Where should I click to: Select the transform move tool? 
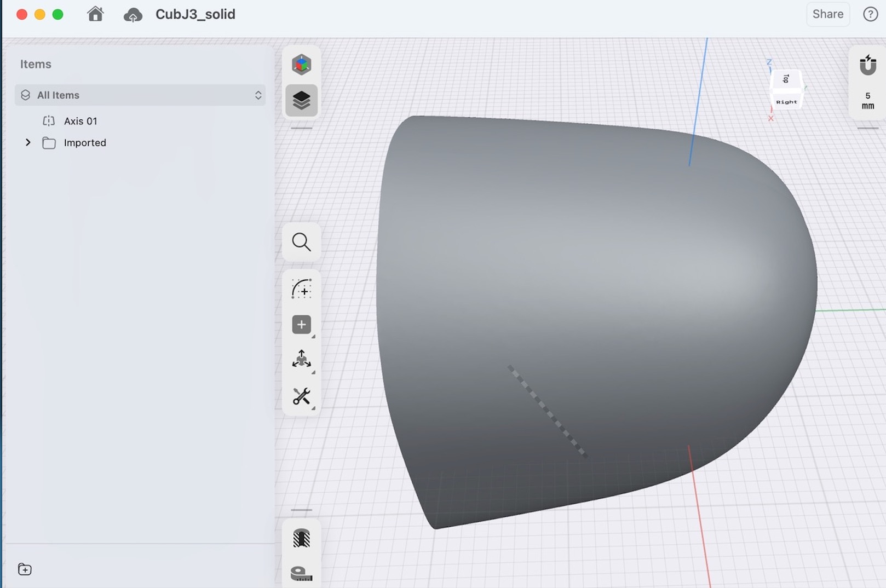pos(301,360)
